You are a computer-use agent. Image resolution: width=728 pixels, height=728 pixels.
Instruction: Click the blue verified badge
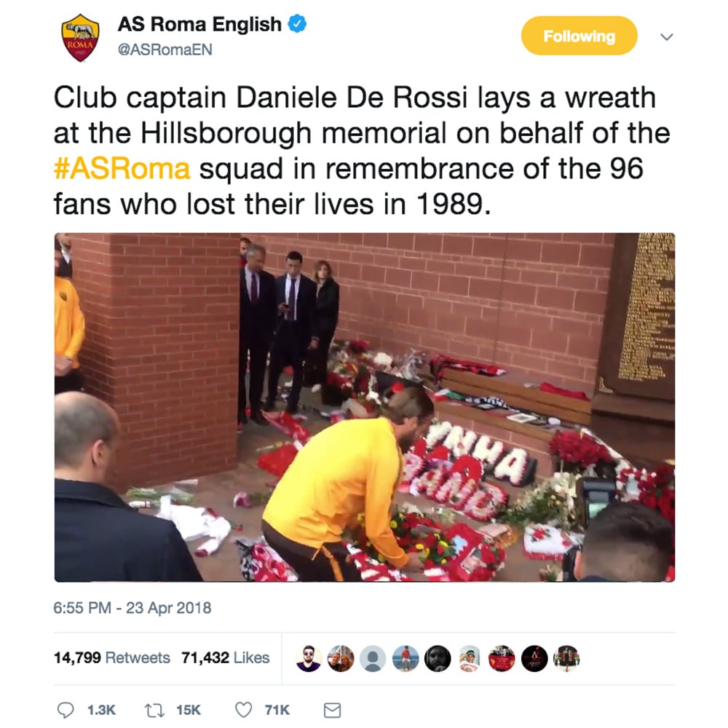pyautogui.click(x=297, y=24)
